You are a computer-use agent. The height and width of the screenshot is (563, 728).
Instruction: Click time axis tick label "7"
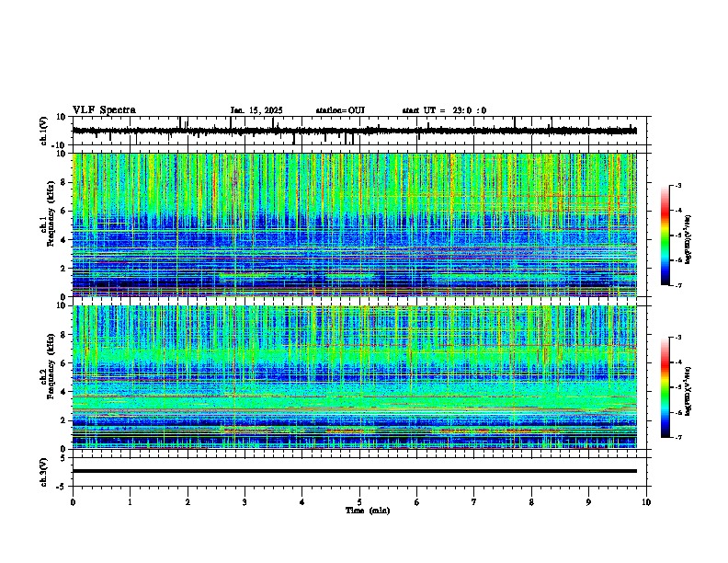click(474, 502)
